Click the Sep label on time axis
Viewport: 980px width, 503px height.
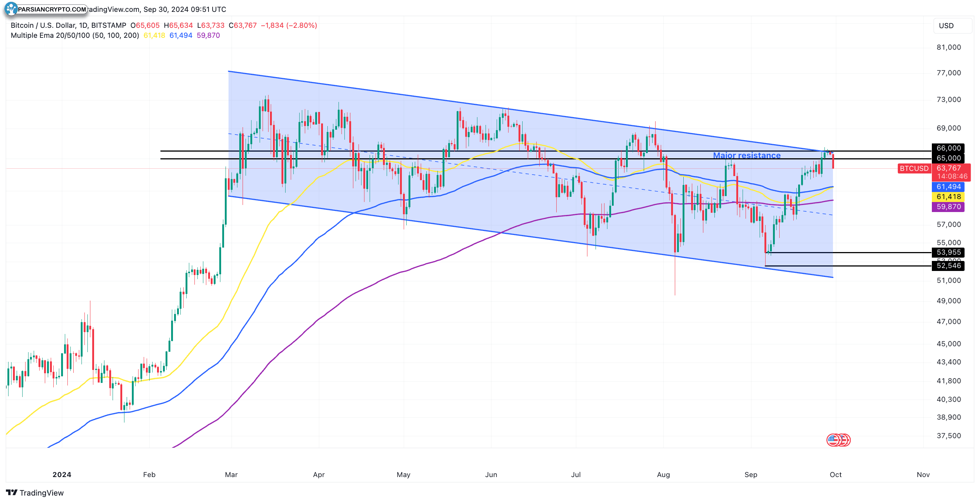click(x=751, y=475)
